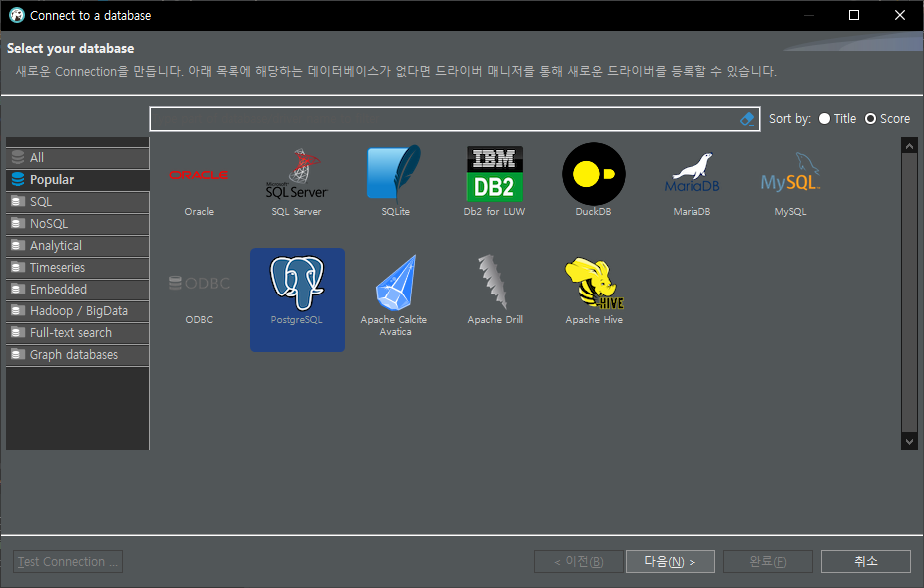
Task: Choose the SQL Server database icon
Action: pos(297,174)
